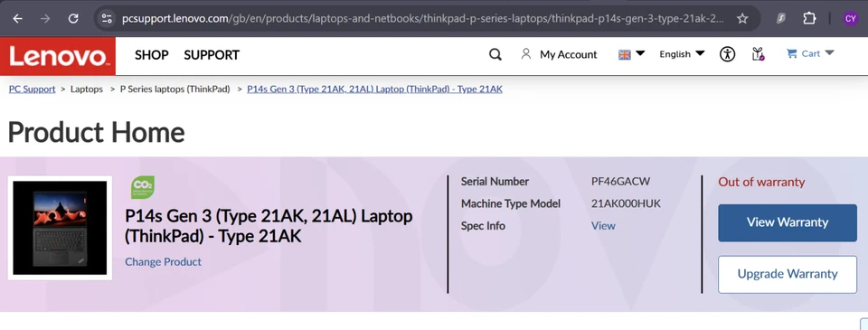This screenshot has height=330, width=868.
Task: Go to PC Support breadcrumb
Action: coord(33,90)
